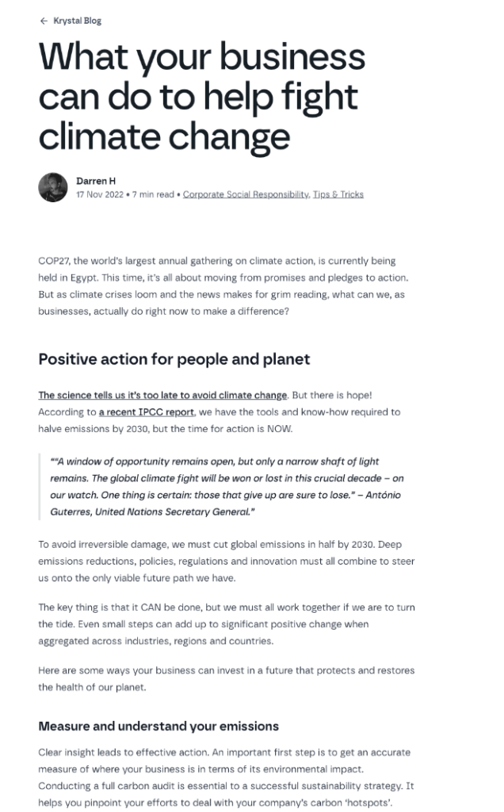Click the 'Positive action for people and planet' heading
The image size is (504, 812).
[x=174, y=359]
